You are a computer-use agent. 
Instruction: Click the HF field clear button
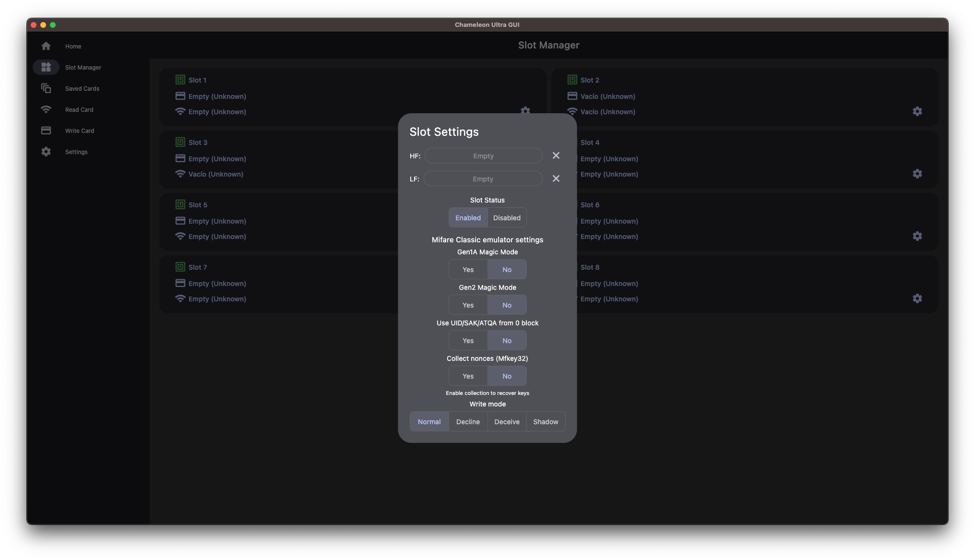click(556, 155)
